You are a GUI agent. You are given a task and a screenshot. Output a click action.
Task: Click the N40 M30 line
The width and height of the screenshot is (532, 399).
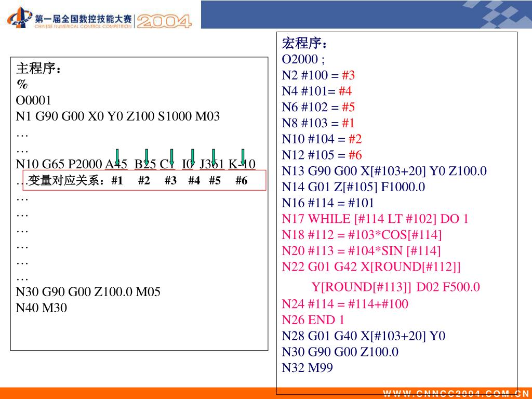point(42,308)
